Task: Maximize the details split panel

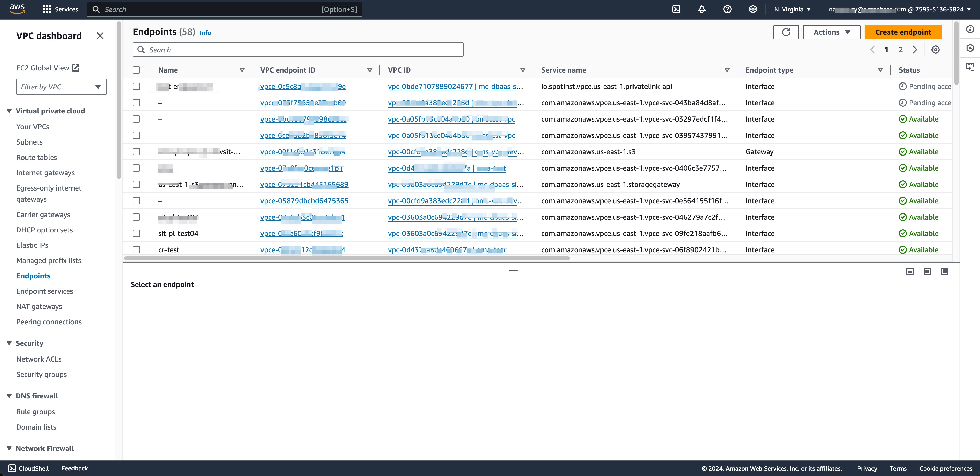Action: point(944,271)
